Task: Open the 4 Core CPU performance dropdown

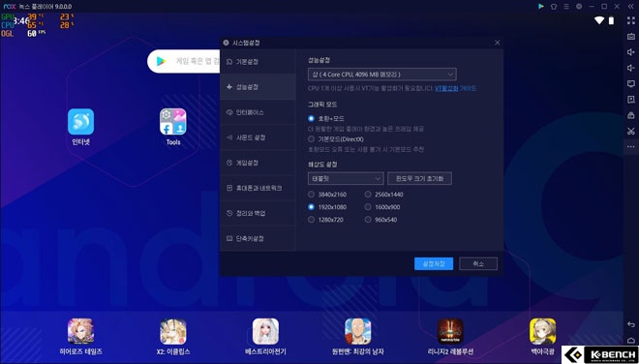Action: (381, 75)
